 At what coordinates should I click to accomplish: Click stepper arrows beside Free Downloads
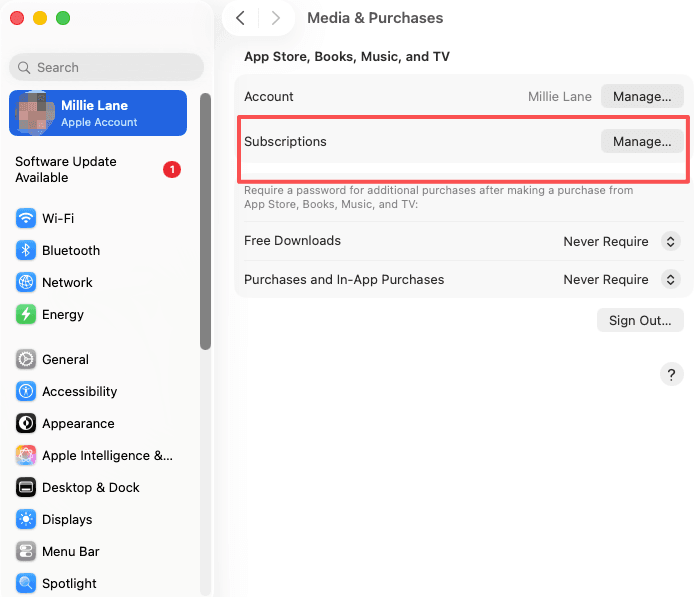coord(670,241)
